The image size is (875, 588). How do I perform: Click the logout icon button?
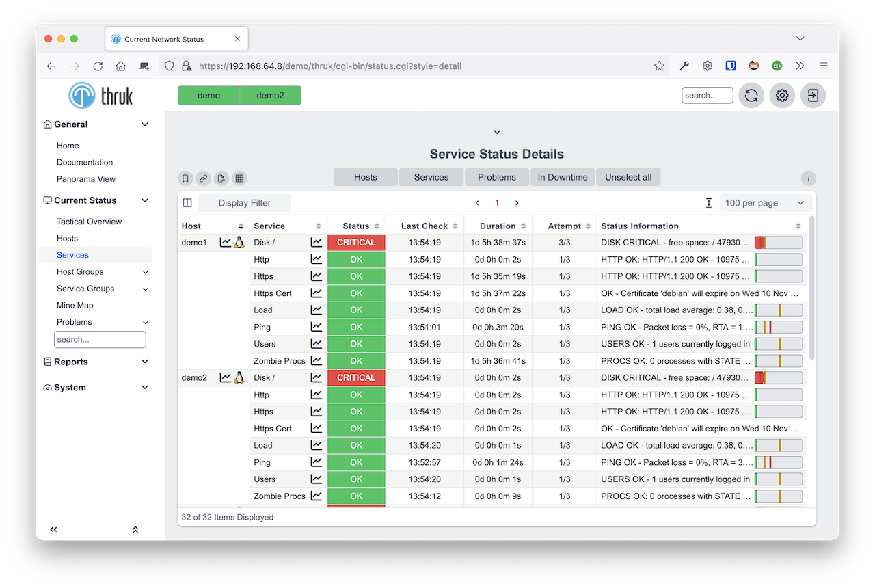point(813,96)
